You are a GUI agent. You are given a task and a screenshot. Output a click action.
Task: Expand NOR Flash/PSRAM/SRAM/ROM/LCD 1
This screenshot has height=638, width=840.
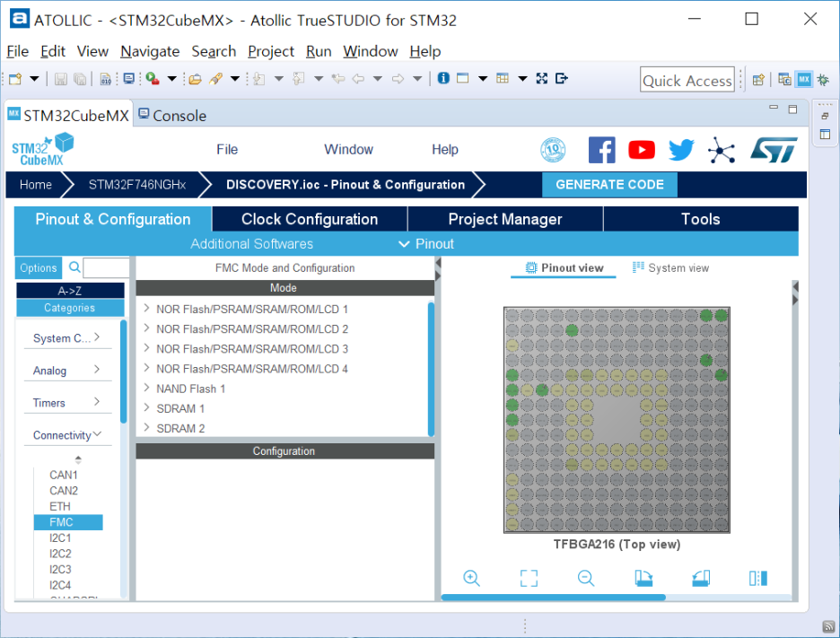[147, 308]
